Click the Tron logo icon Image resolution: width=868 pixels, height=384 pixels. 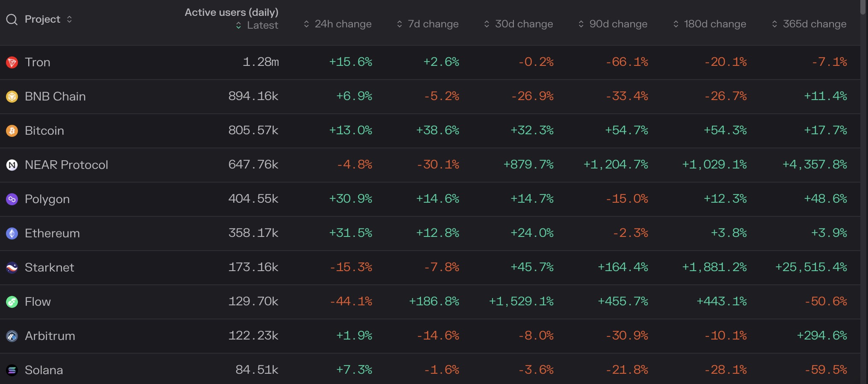(12, 62)
